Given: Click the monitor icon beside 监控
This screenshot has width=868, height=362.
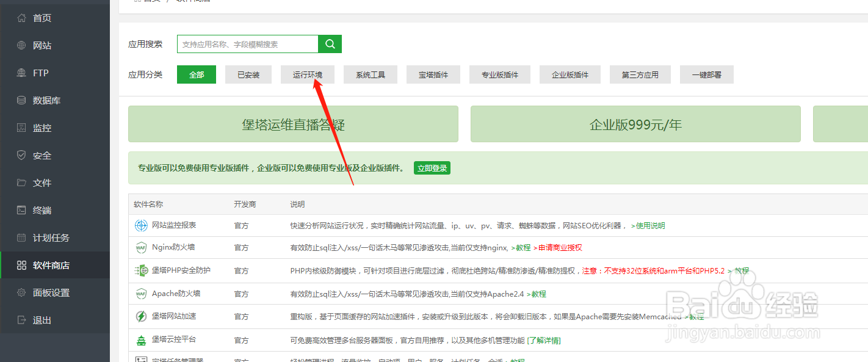Looking at the screenshot, I should point(21,128).
